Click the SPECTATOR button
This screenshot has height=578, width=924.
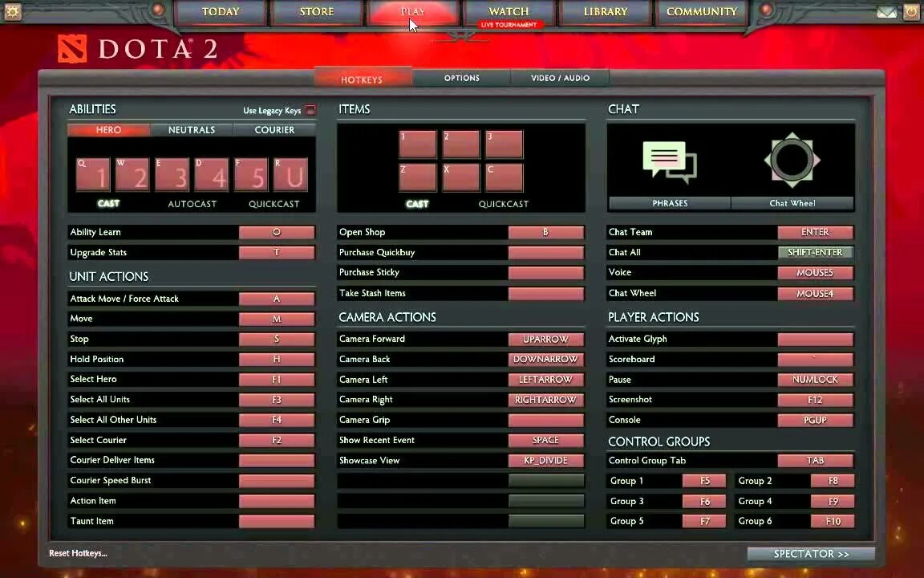(811, 554)
